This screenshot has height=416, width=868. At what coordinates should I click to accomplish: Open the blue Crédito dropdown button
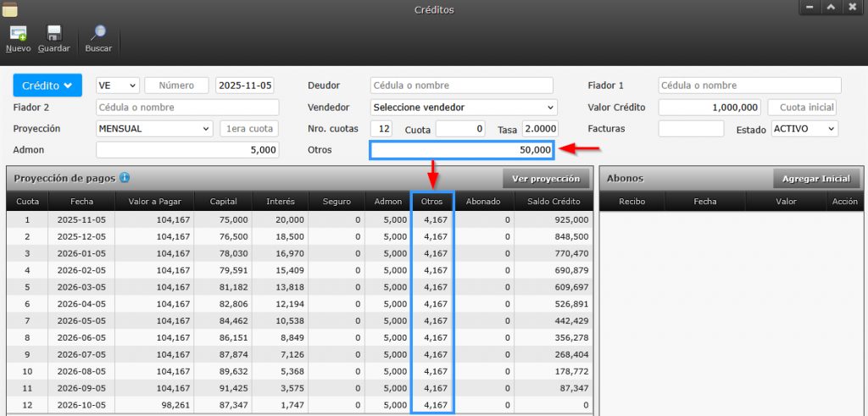(x=47, y=86)
